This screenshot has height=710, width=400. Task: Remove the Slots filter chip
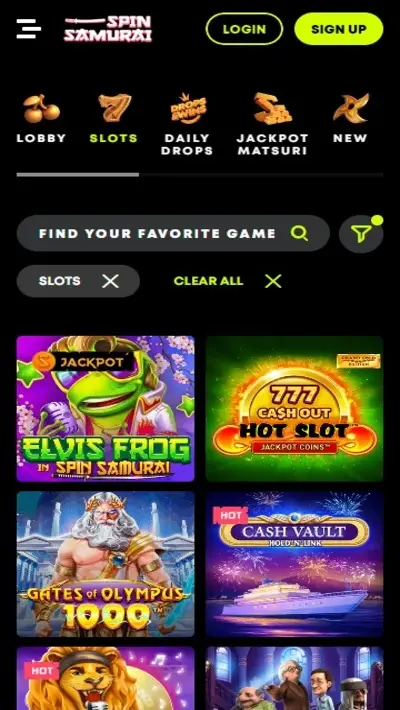[x=110, y=281]
